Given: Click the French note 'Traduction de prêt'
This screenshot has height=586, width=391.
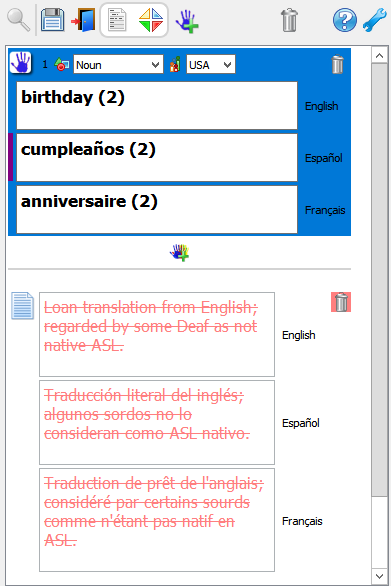Looking at the screenshot, I should point(157,520).
